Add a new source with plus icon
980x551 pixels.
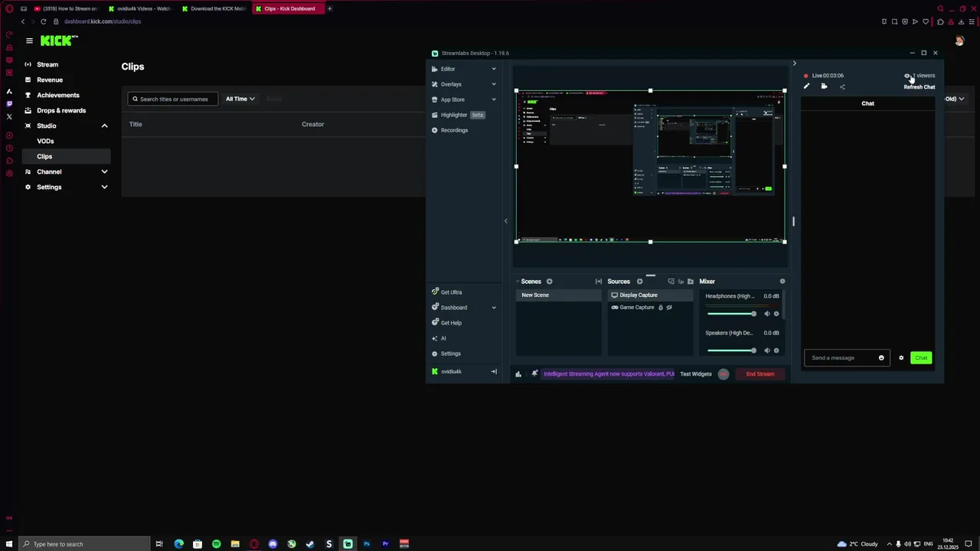tap(640, 282)
